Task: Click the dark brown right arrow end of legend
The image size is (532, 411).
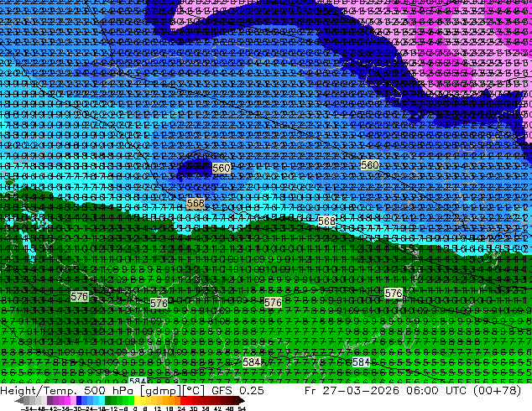Action: point(241,400)
